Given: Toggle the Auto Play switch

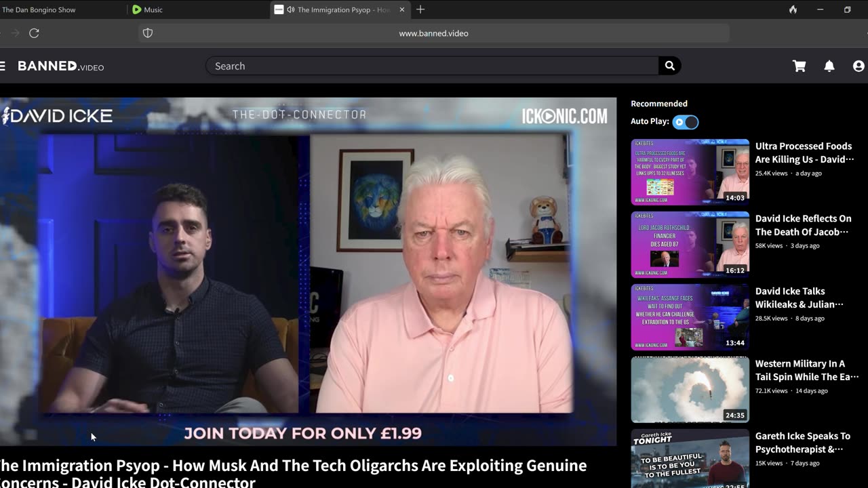Looking at the screenshot, I should [x=685, y=122].
